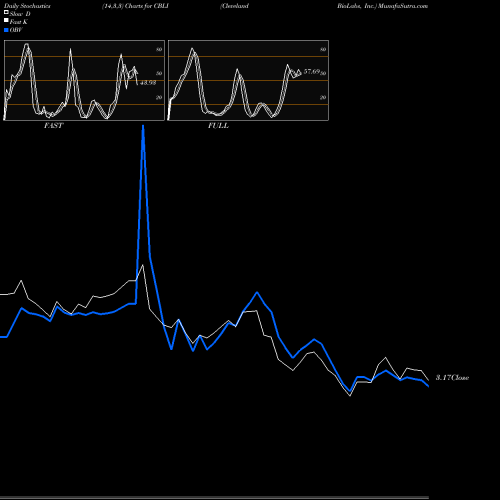Click the 'FULL' label under the right chart
The width and height of the screenshot is (500, 500).
pyautogui.click(x=218, y=126)
